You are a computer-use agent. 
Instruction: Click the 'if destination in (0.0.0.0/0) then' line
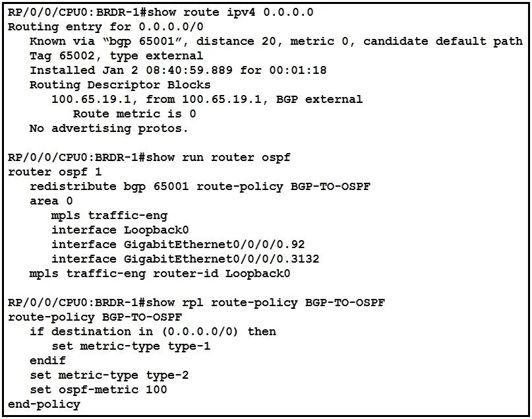[x=153, y=332]
